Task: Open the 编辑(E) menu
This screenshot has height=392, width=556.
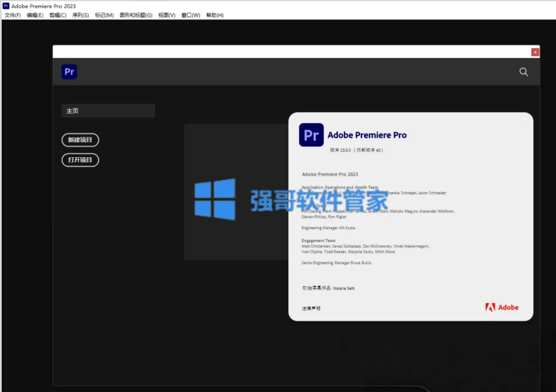Action: click(35, 15)
